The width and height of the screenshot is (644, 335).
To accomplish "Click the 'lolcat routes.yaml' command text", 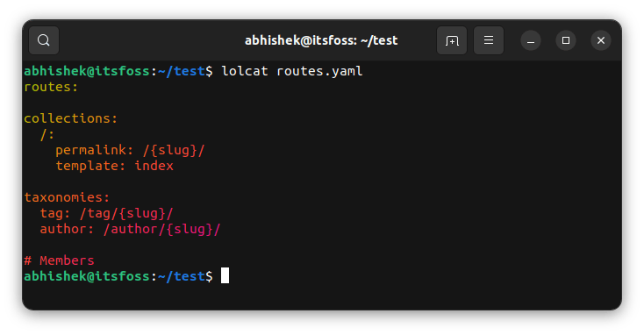I will [292, 71].
